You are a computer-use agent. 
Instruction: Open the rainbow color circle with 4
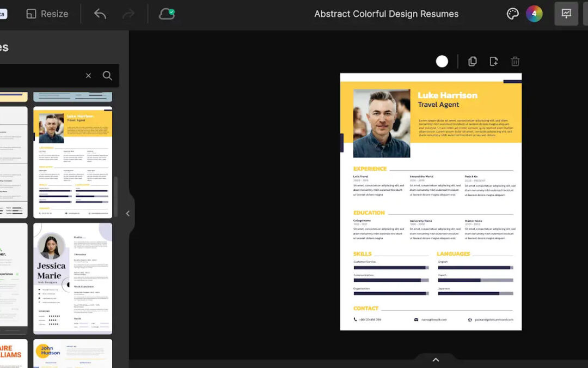[x=534, y=14]
